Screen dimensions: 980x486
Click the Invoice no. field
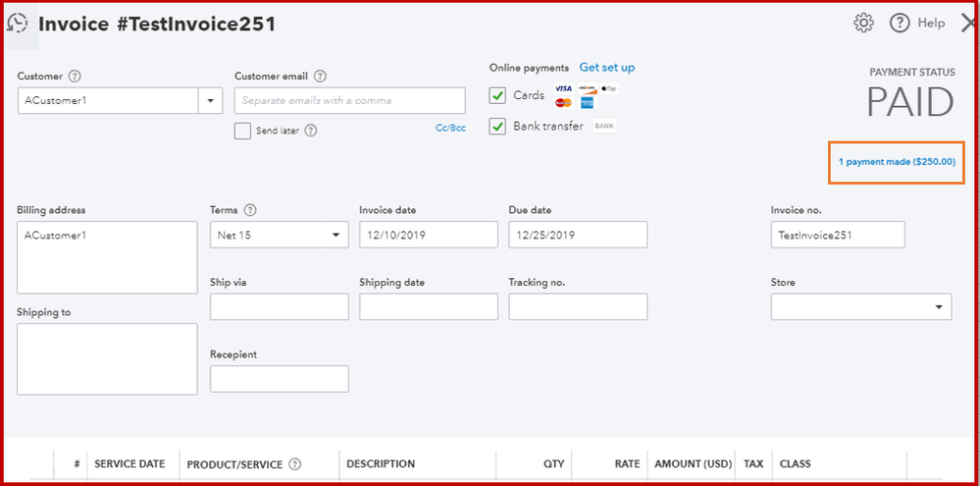[838, 236]
